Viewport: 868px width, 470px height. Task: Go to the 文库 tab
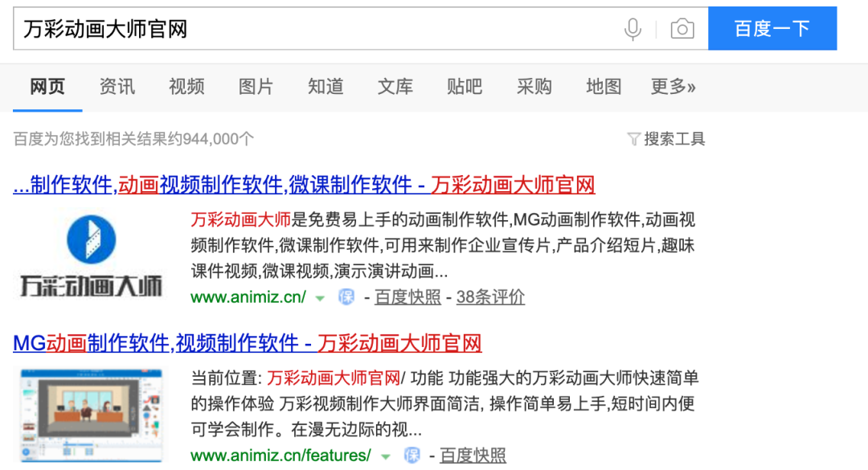click(x=395, y=87)
